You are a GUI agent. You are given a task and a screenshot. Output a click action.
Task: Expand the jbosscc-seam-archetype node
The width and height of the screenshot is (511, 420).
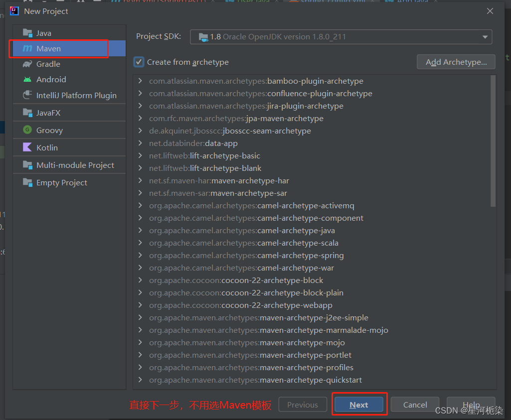coord(140,131)
